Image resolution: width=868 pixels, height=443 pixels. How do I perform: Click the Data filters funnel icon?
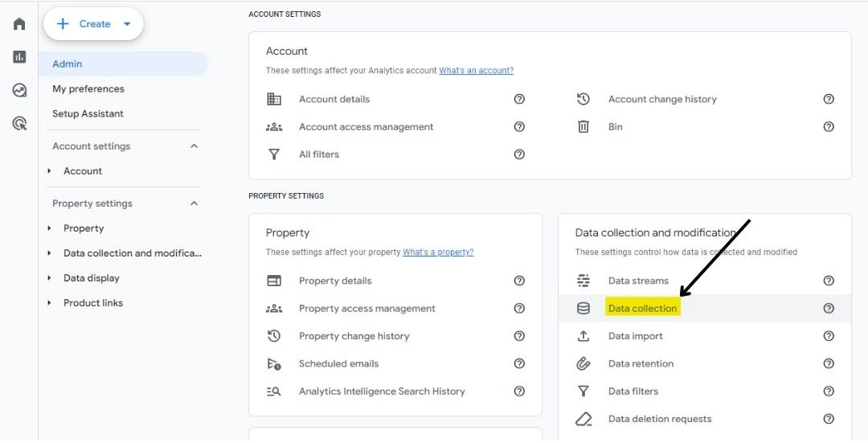(x=583, y=392)
